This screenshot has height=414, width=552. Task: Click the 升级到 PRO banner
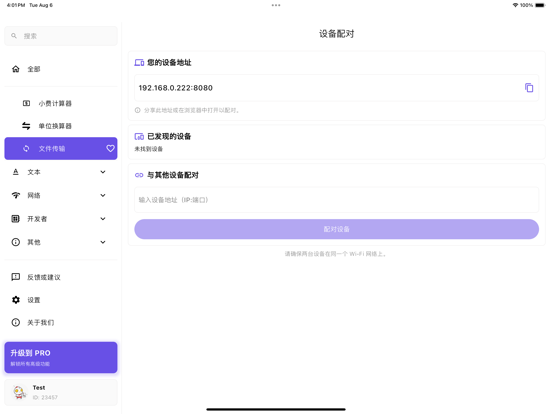point(61,357)
